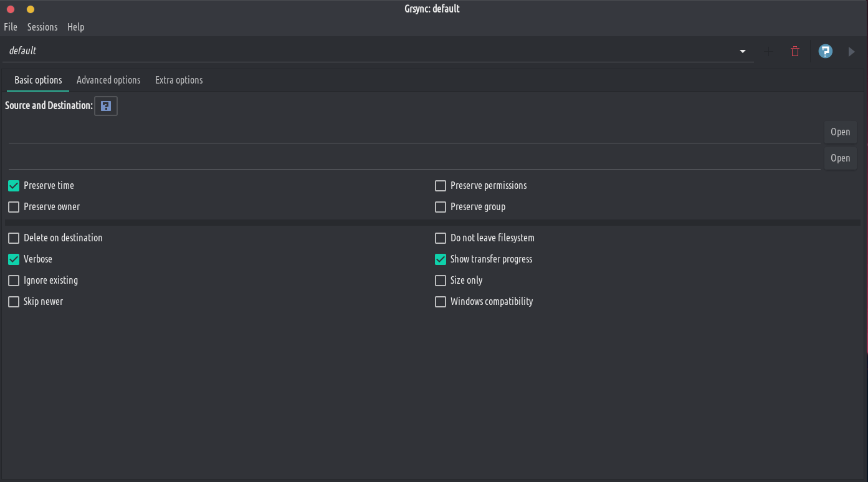Check Do not leave filesystem
868x482 pixels.
[441, 238]
